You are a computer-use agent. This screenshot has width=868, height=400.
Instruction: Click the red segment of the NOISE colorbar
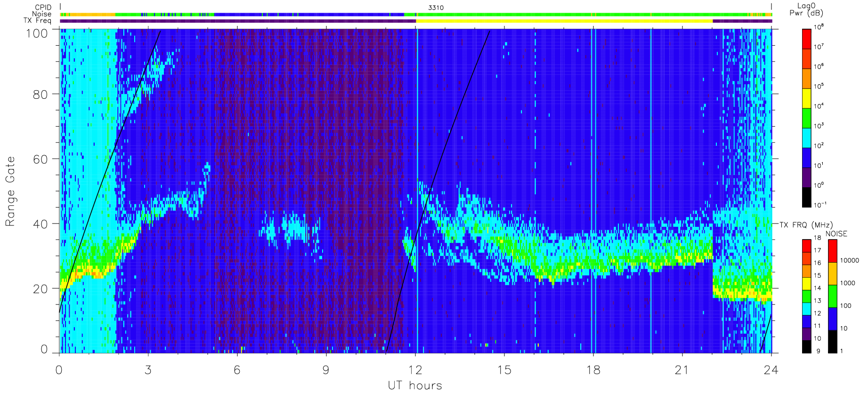point(833,251)
